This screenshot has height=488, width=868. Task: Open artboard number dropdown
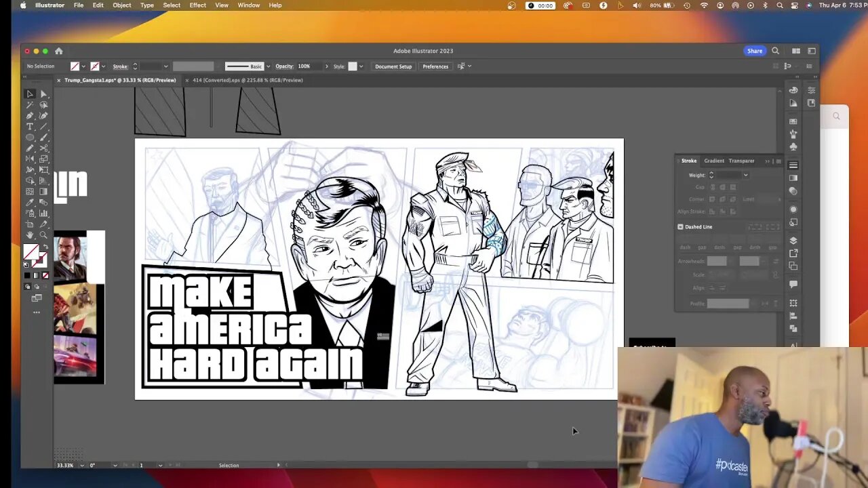tap(160, 466)
